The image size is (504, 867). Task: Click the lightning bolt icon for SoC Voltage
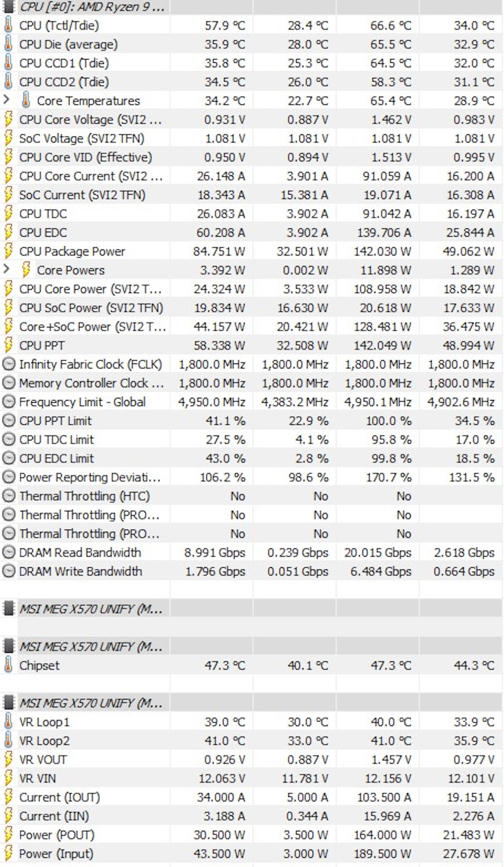[7, 138]
